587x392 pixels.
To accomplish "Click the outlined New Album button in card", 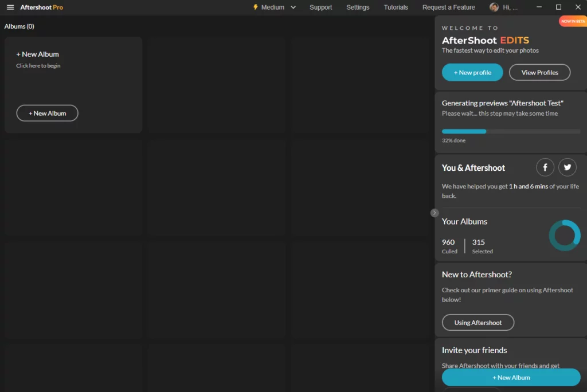I will click(47, 113).
